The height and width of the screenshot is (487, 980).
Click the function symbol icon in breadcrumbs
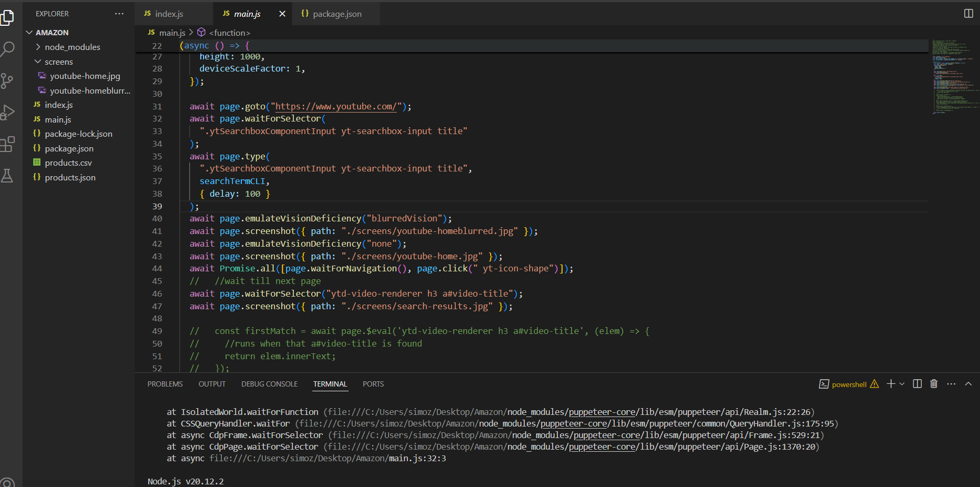[x=201, y=33]
